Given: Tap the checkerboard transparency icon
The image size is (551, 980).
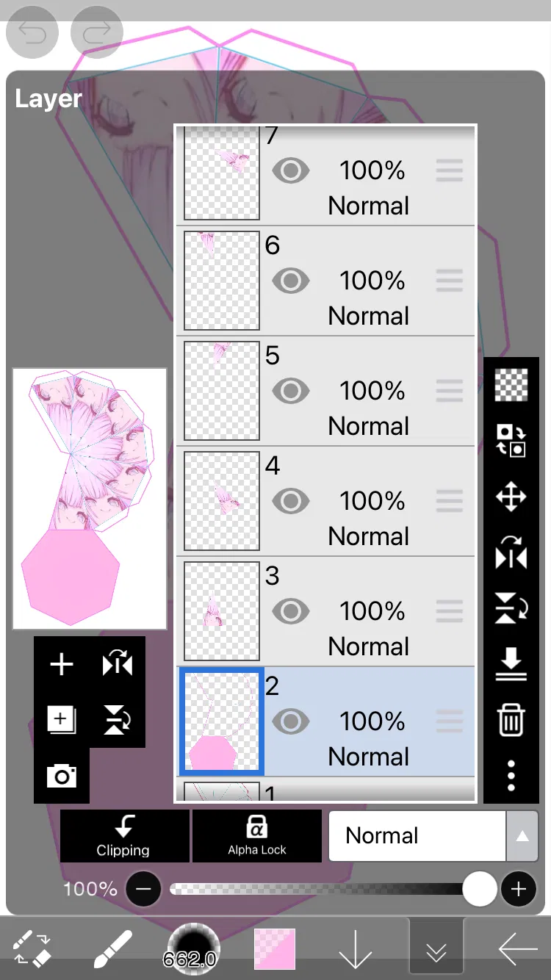Looking at the screenshot, I should click(511, 385).
